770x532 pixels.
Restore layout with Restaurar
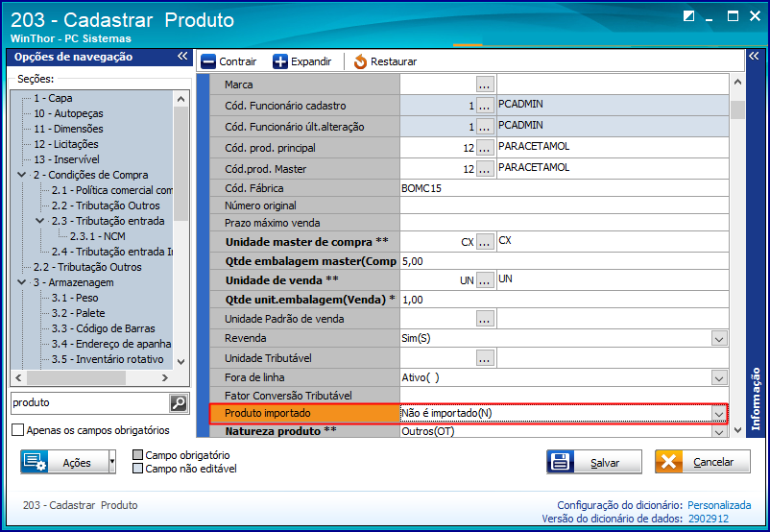[385, 61]
